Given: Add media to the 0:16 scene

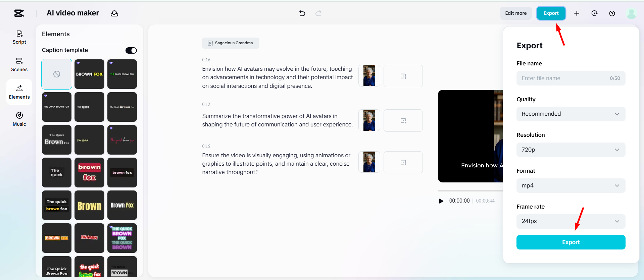Looking at the screenshot, I should tap(403, 76).
